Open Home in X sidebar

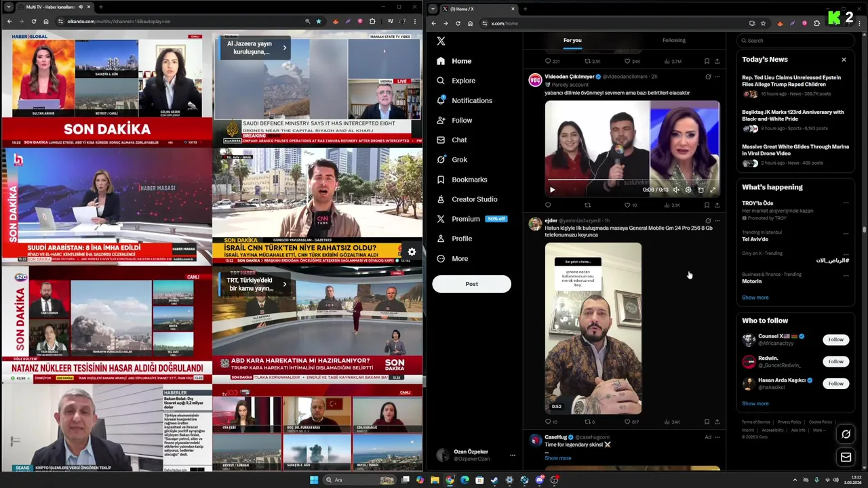[x=454, y=61]
